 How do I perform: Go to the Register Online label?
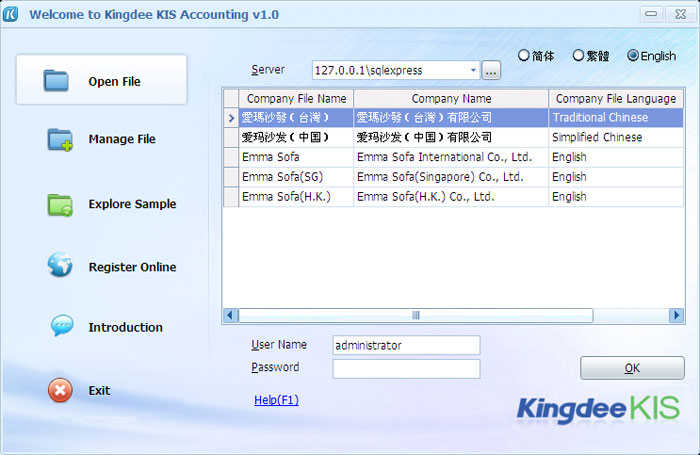[x=132, y=267]
